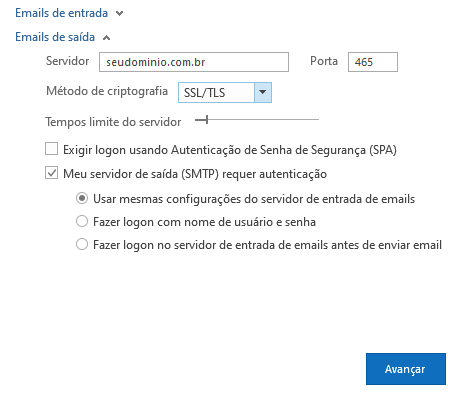Click the far end of the timeout slider track

[317, 119]
